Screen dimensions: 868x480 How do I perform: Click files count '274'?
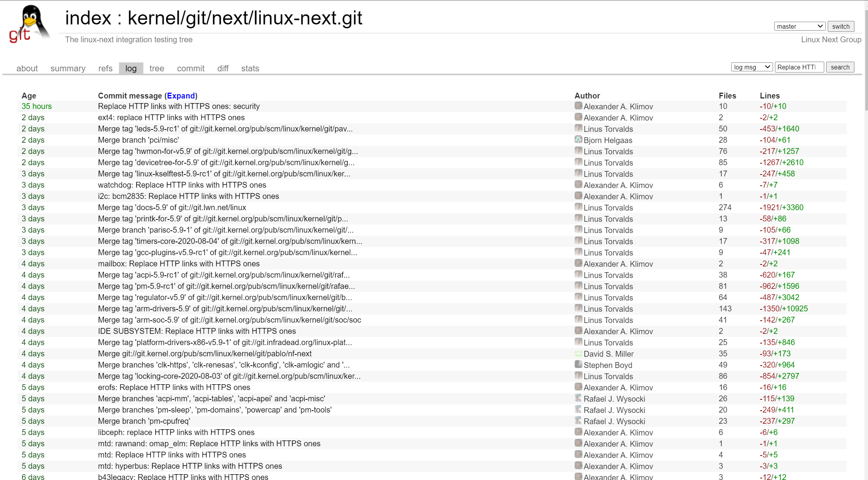[x=725, y=207]
